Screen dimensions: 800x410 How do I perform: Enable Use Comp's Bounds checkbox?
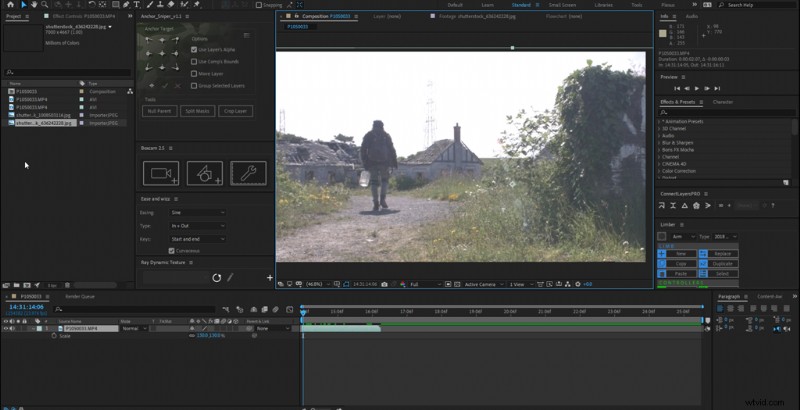194,62
